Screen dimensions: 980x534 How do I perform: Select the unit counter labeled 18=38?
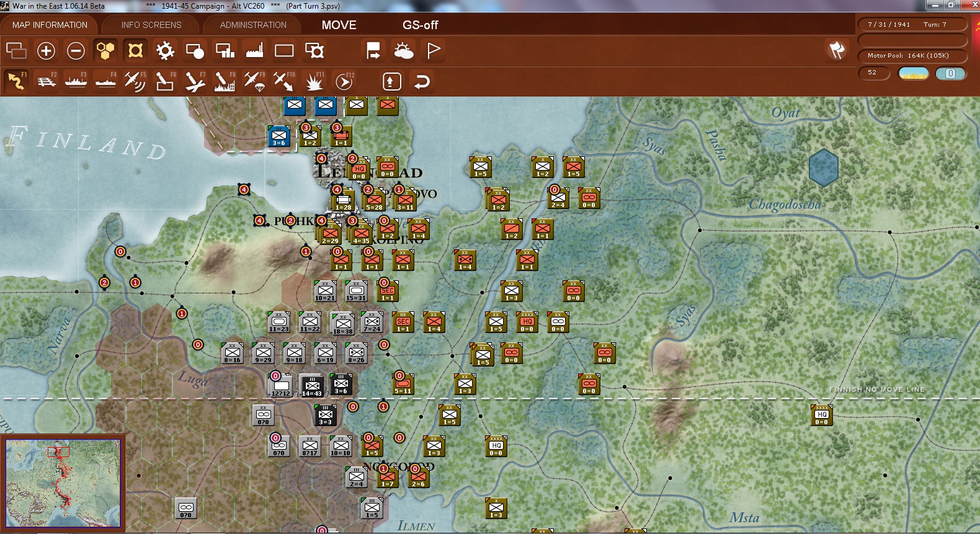343,324
